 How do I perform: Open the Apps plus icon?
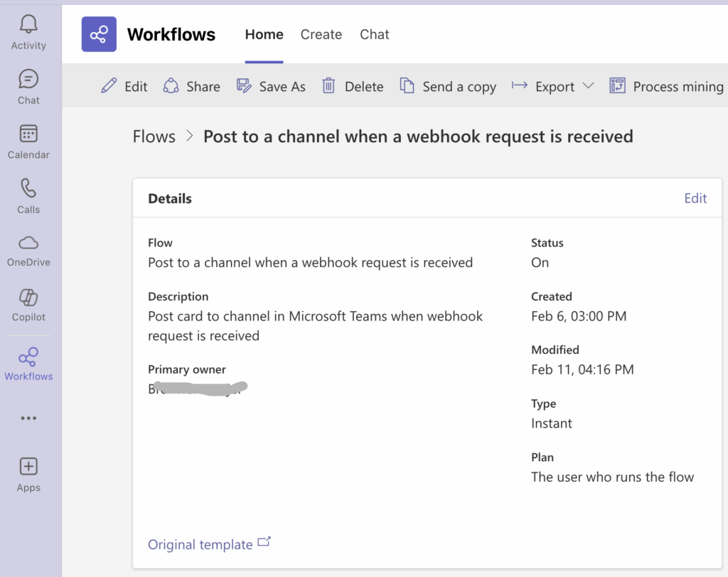[x=28, y=468]
